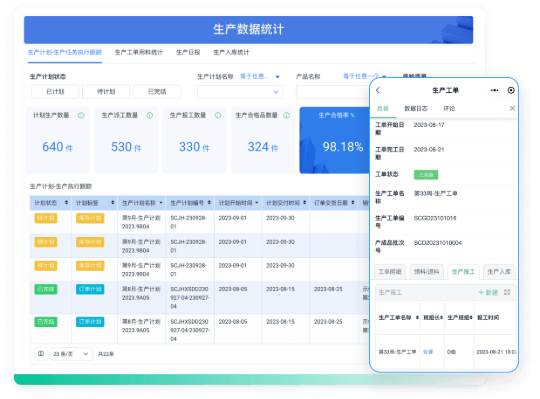Sort table by 生产计划编号 column arrows
This screenshot has height=399, width=540.
coord(209,203)
